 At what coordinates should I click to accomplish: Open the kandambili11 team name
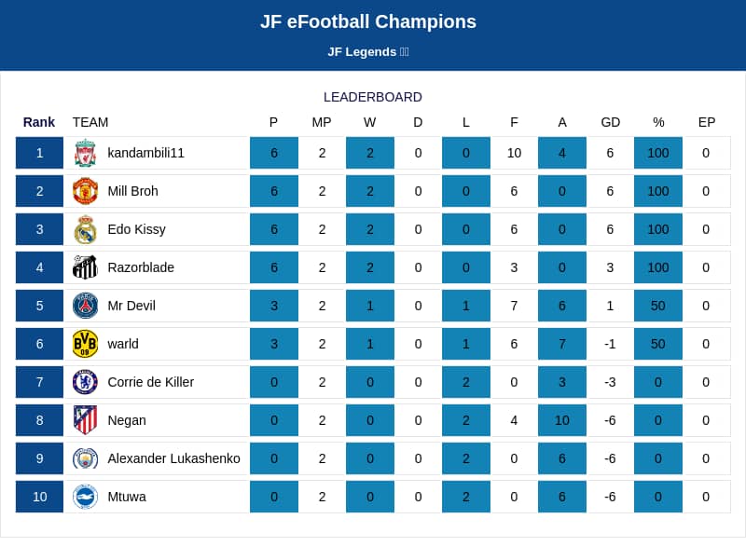coord(145,153)
